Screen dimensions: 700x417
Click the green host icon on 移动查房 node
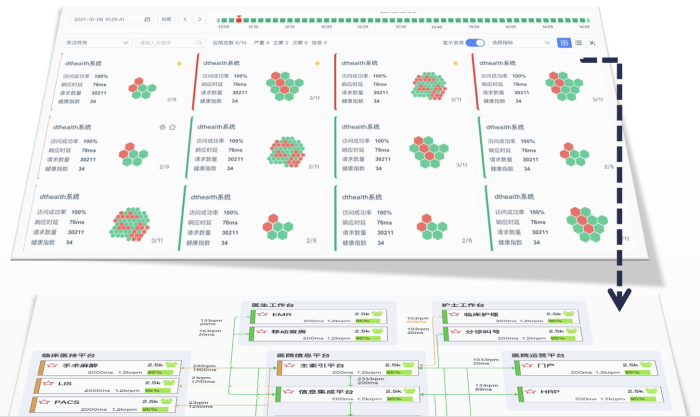378,331
